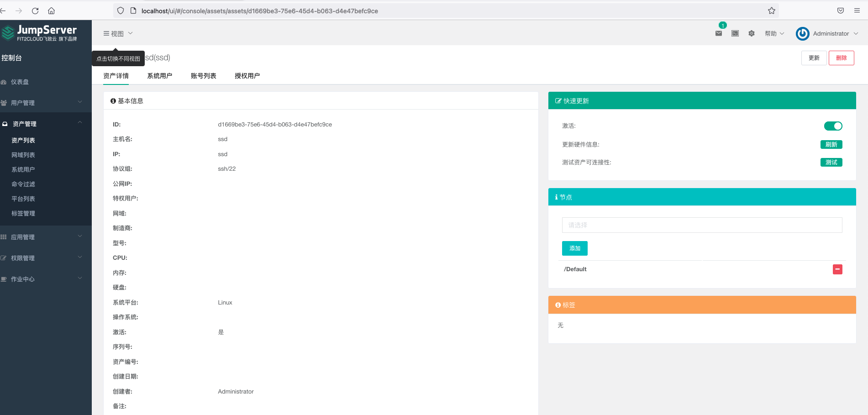
Task: Click the dashboard gauge icon
Action: 4,82
